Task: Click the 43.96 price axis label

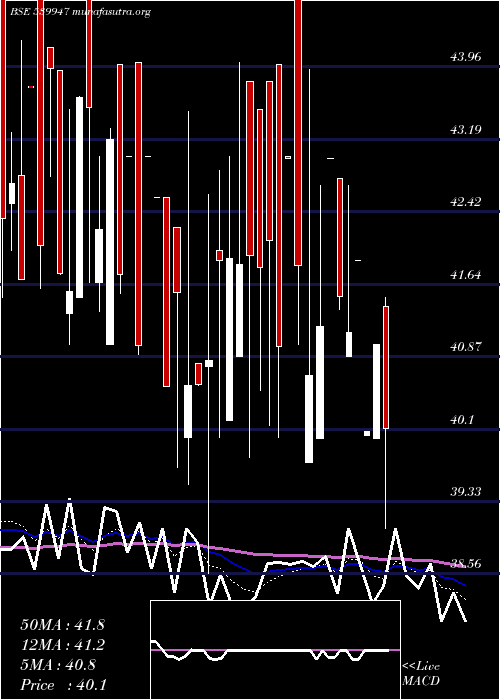Action: (x=466, y=57)
